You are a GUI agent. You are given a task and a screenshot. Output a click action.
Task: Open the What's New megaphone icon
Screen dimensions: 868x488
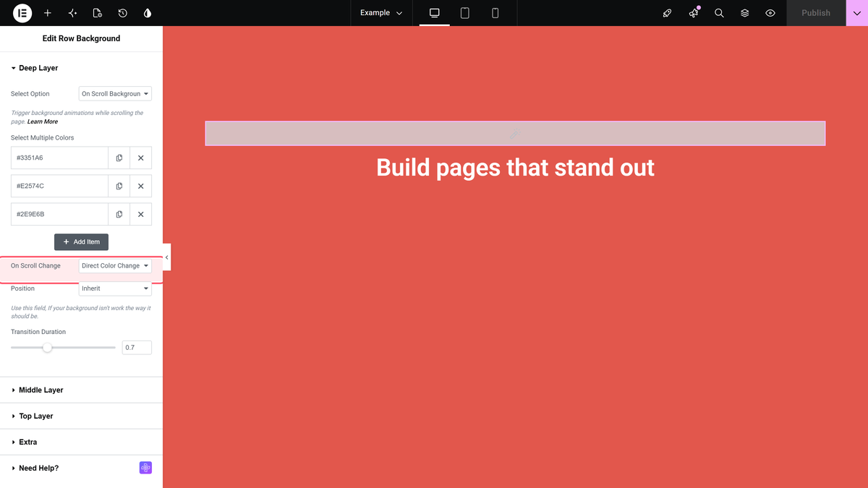[694, 13]
